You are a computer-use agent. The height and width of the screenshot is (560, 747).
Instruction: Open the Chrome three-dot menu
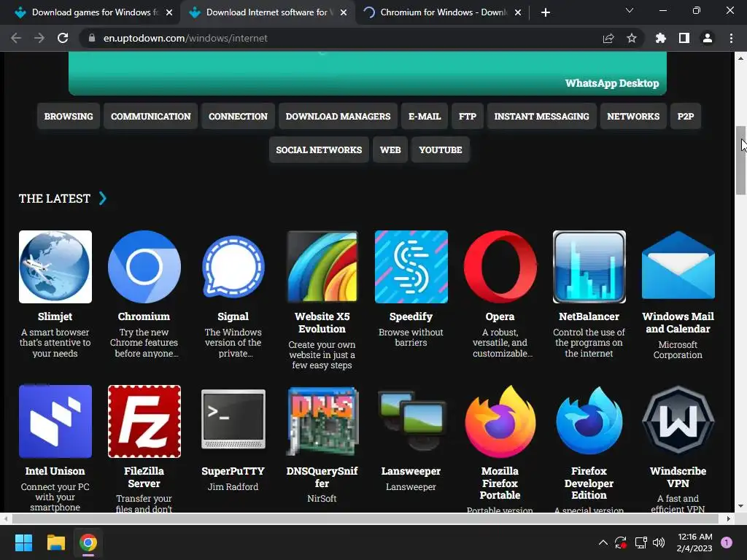coord(731,38)
